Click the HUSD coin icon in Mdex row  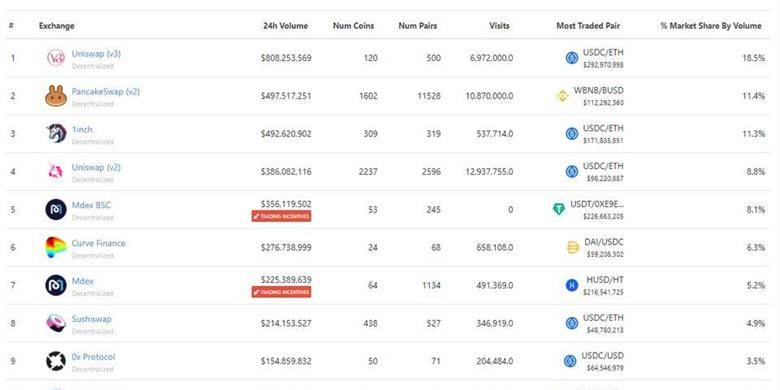(x=572, y=285)
